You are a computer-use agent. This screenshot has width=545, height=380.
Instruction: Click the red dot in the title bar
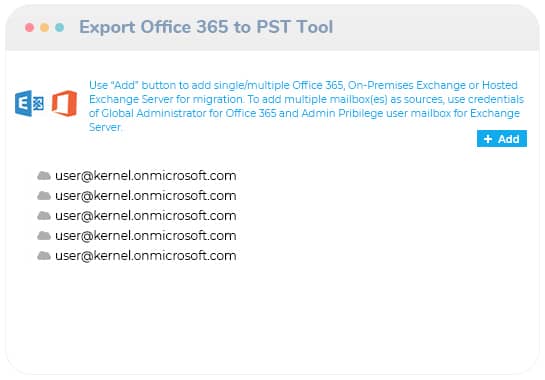(x=30, y=27)
